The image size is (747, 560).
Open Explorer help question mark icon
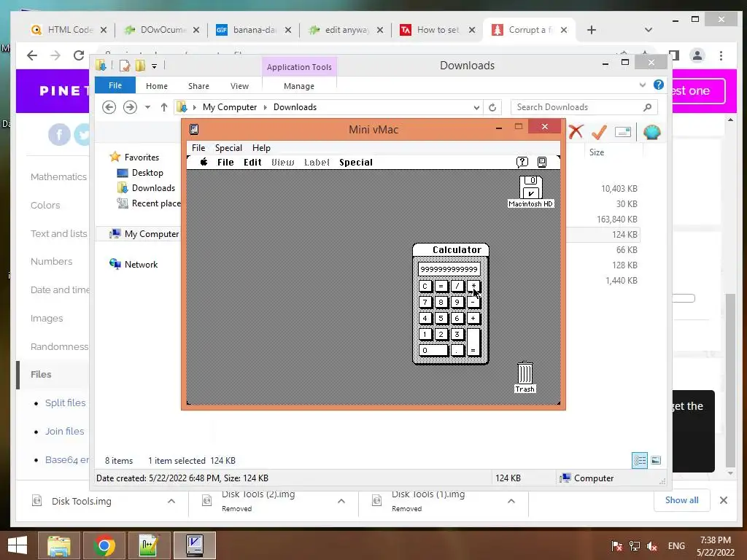point(659,85)
